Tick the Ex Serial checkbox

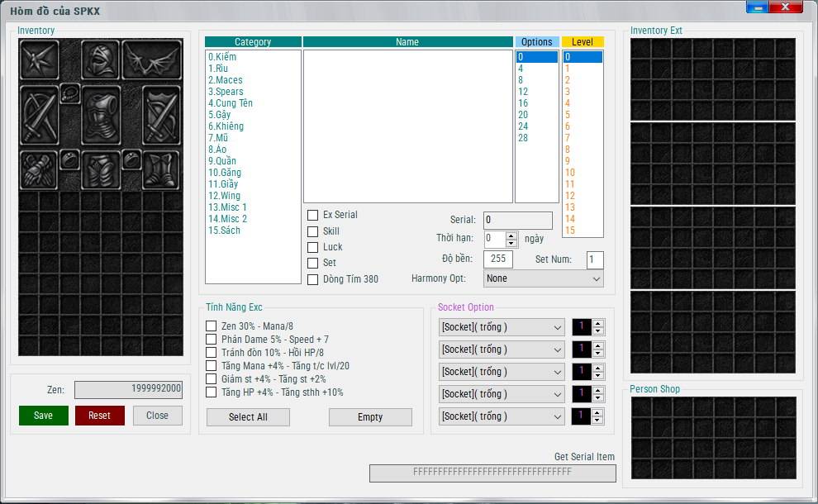pyautogui.click(x=313, y=215)
